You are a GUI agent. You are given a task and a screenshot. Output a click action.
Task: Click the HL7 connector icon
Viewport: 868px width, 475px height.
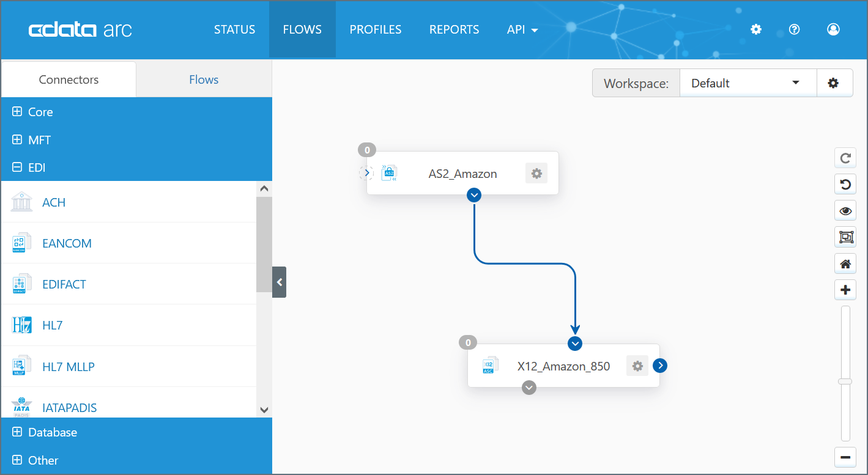click(x=21, y=325)
